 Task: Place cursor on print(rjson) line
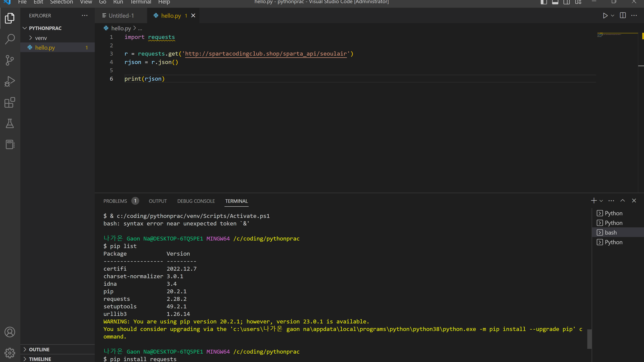point(144,79)
